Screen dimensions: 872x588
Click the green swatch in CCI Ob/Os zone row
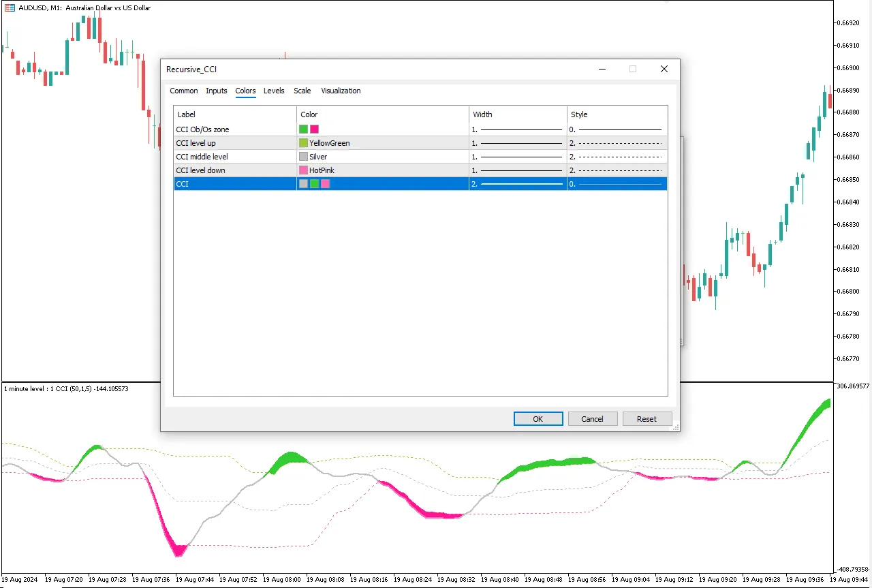(303, 129)
